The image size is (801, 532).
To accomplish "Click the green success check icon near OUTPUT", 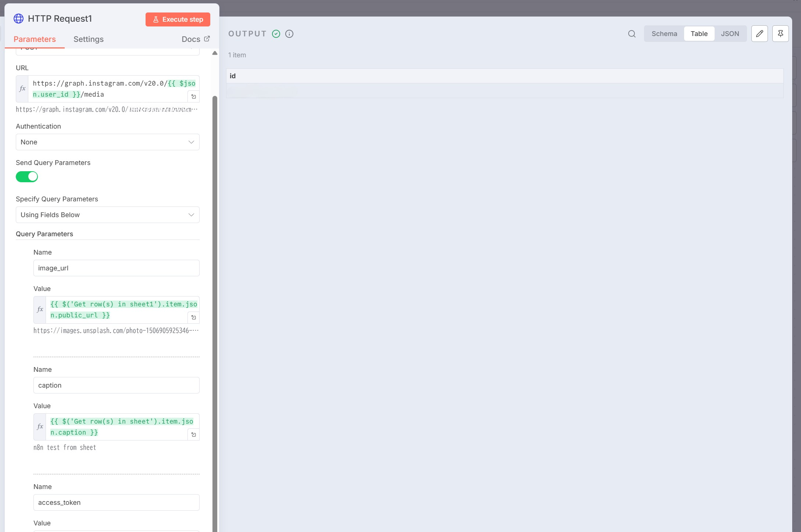I will [276, 34].
